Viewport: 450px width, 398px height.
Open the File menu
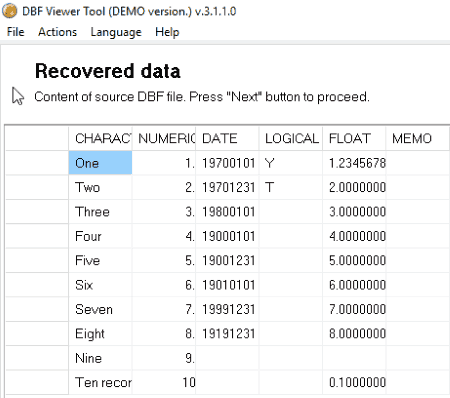(x=15, y=32)
